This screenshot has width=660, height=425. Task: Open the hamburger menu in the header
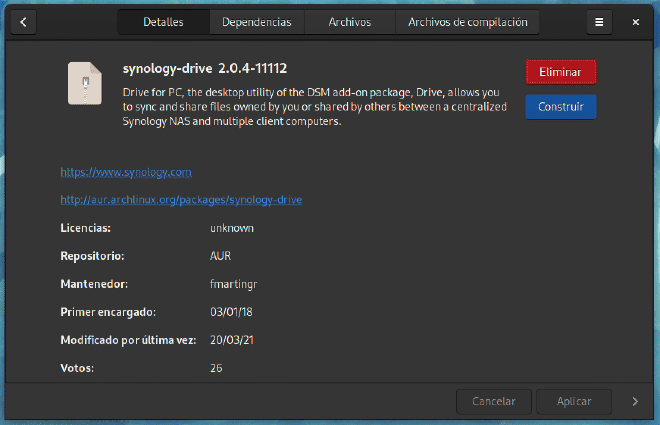tap(599, 22)
